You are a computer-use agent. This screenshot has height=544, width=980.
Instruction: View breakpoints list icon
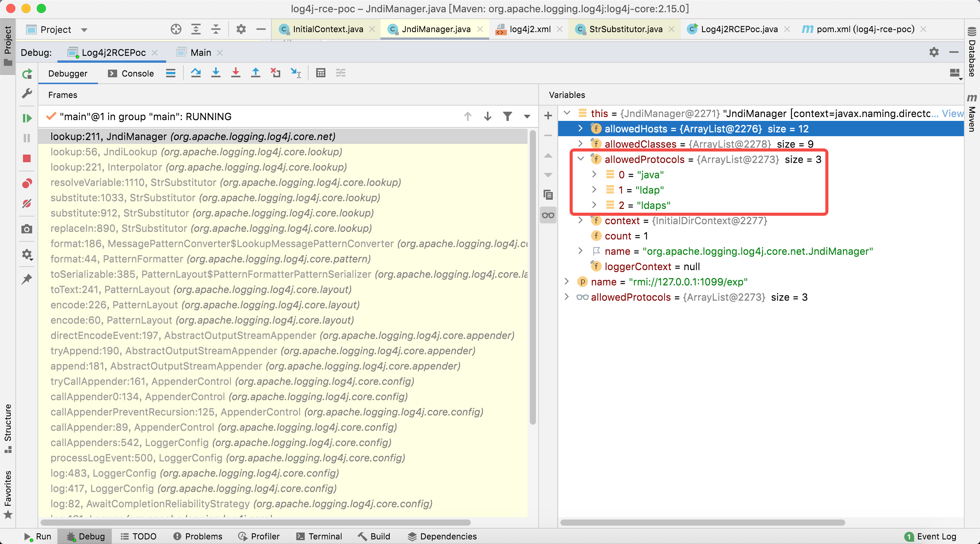(27, 184)
